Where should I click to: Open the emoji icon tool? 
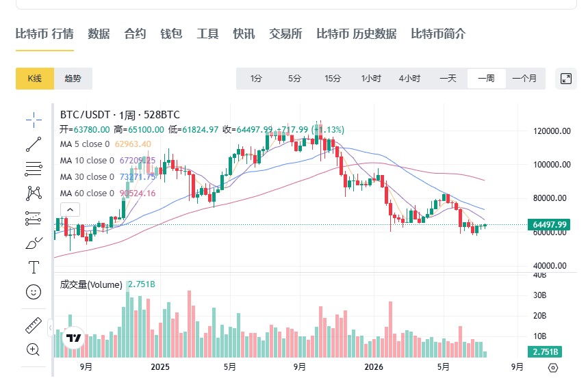click(x=34, y=292)
